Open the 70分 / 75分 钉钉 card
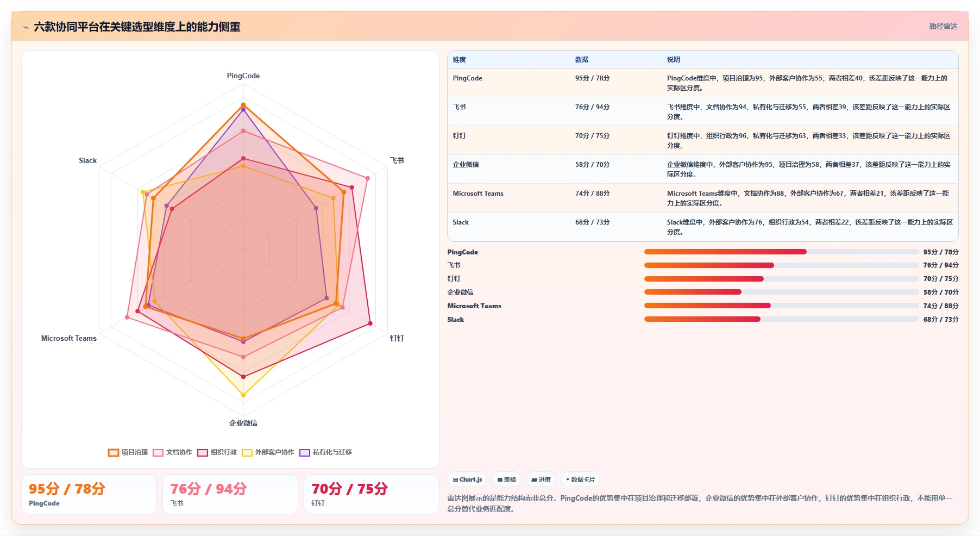This screenshot has height=536, width=980. [x=372, y=494]
